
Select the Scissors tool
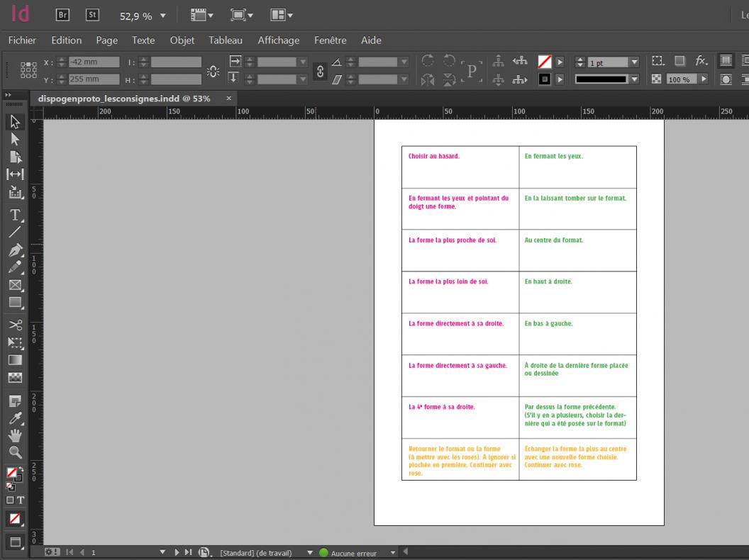click(15, 325)
